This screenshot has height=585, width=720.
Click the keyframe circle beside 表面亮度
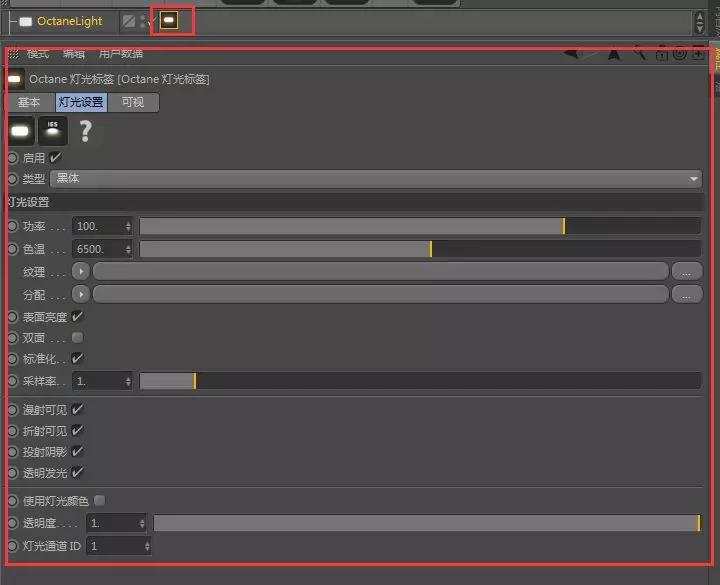click(x=12, y=317)
